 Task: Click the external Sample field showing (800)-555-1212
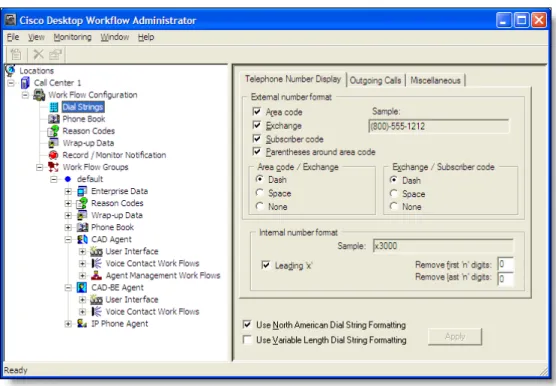(x=439, y=127)
